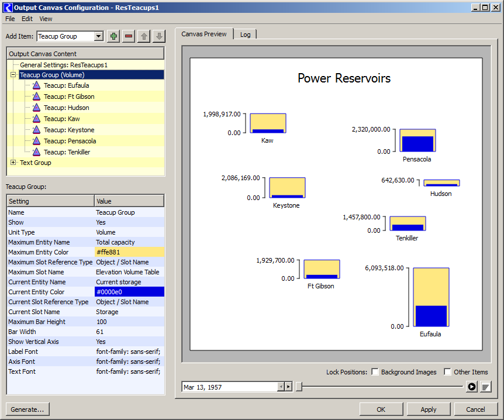
Task: Select the Teacup Group (Volume) tree row
Action: coord(91,75)
